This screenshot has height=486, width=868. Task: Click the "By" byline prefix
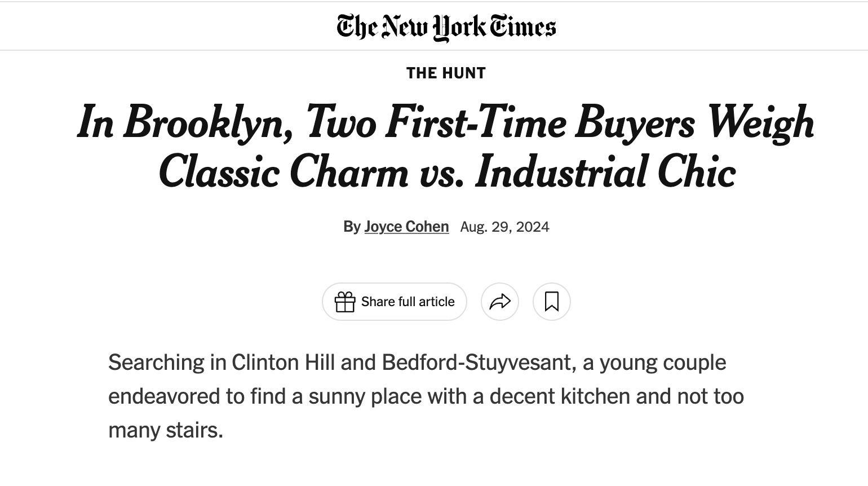[352, 227]
